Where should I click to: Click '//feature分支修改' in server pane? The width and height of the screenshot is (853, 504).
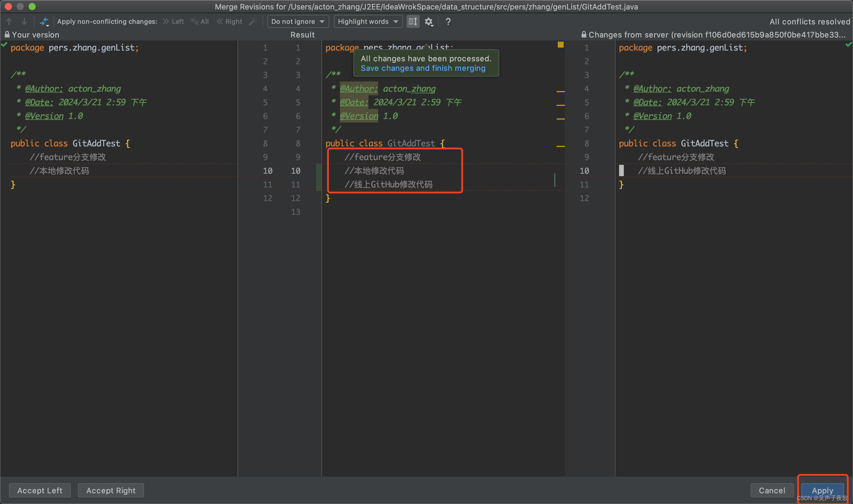click(676, 157)
